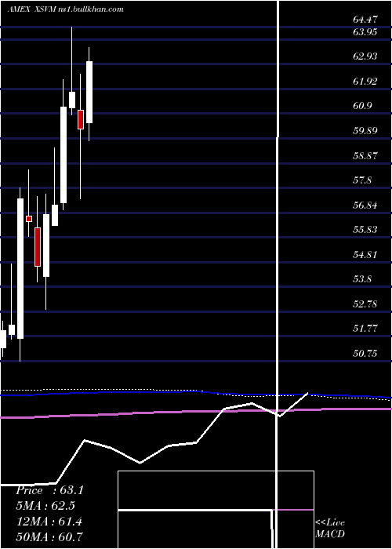Click the AMEX XSVM chart title

(x=65, y=9)
